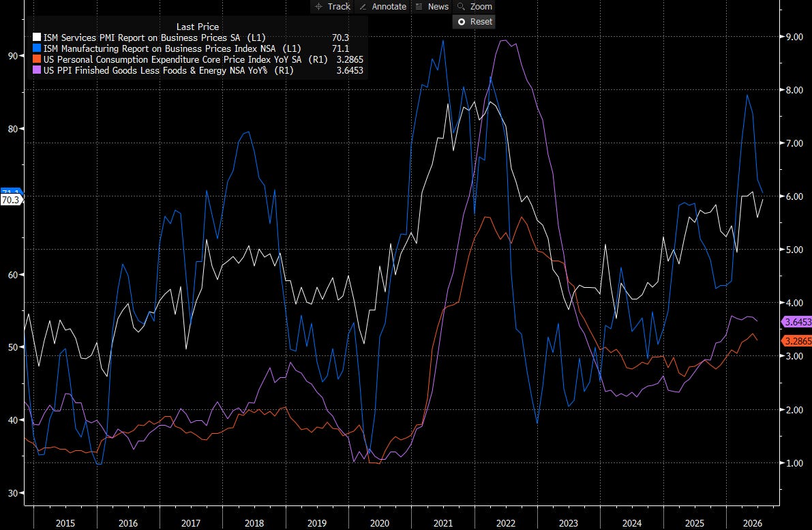The width and height of the screenshot is (812, 530).
Task: Click blue ISM Manufacturing legend swatch
Action: point(37,48)
